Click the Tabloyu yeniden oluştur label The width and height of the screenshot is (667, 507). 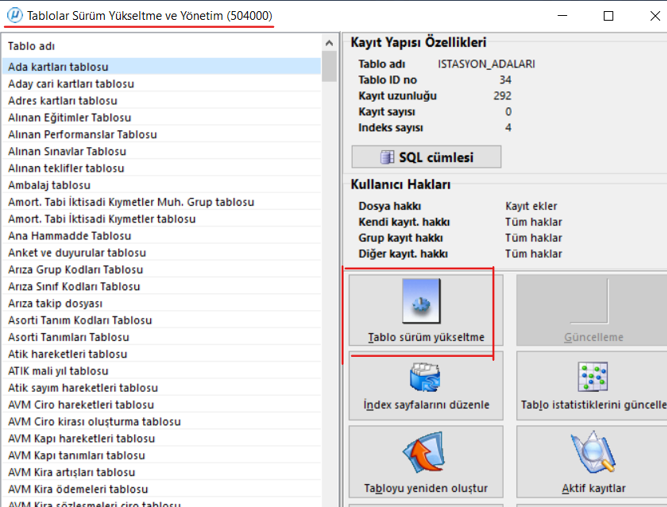pos(426,488)
